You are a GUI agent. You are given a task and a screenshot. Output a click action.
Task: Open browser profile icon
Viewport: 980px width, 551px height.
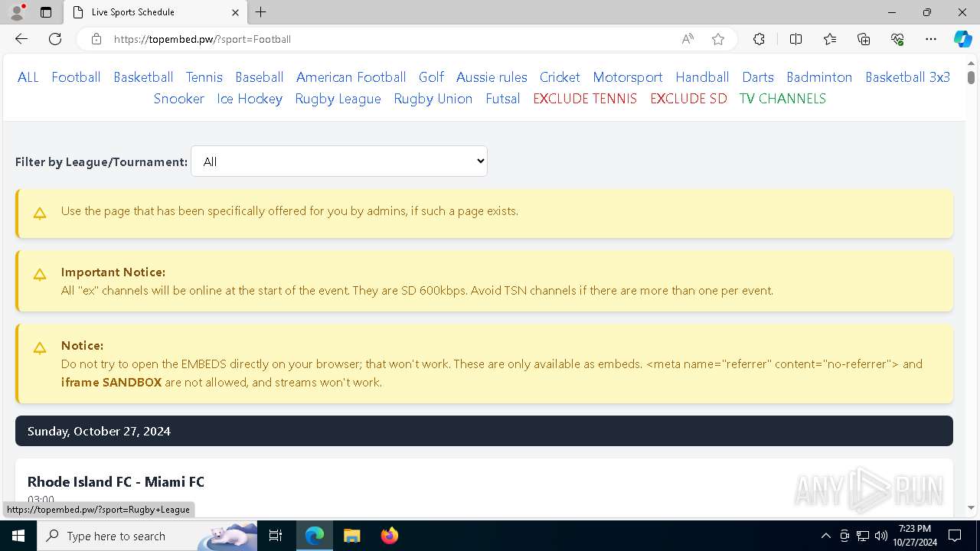(x=17, y=12)
